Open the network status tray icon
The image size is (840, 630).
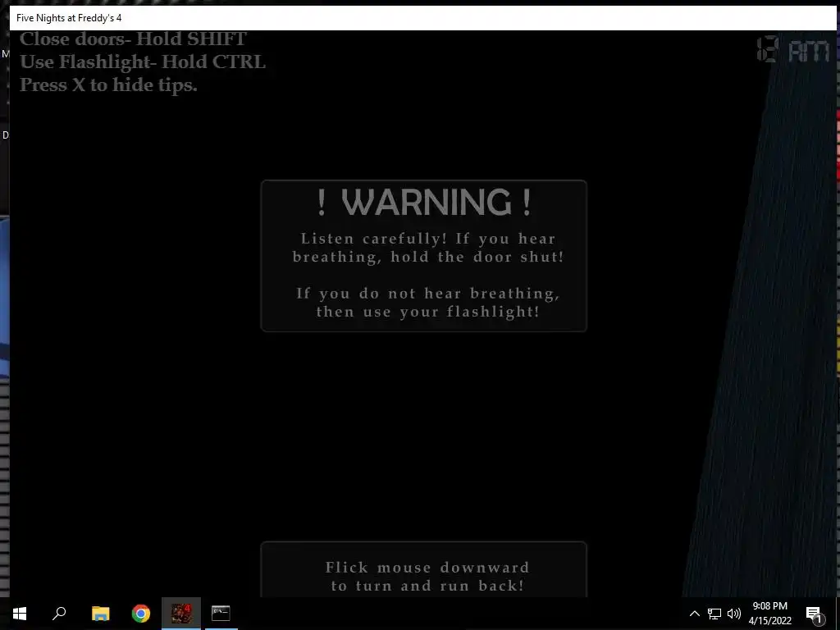714,614
